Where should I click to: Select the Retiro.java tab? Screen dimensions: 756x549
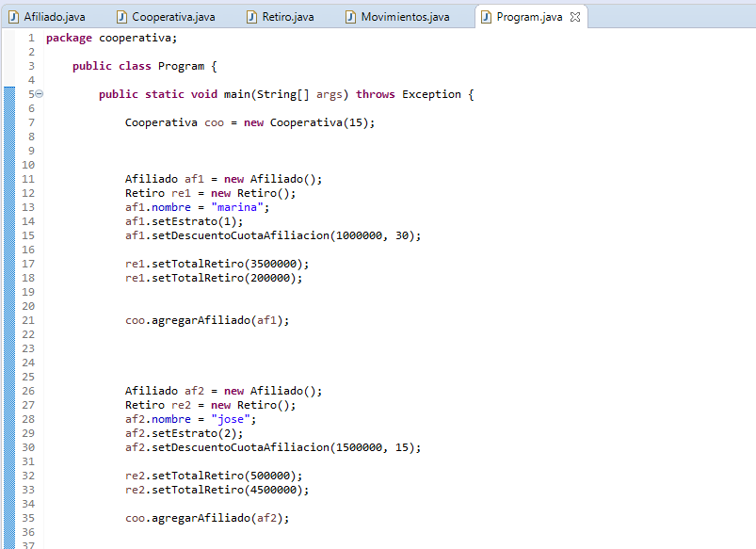tap(281, 17)
